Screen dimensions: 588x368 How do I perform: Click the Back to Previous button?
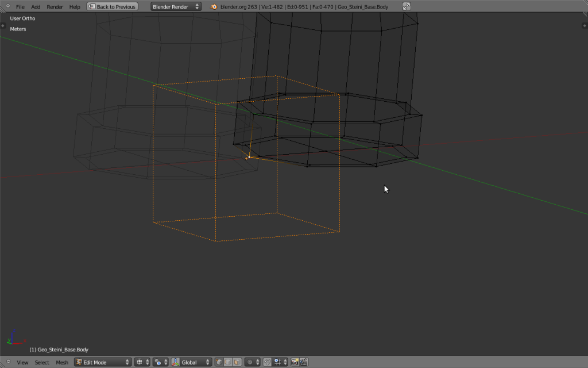click(x=112, y=7)
